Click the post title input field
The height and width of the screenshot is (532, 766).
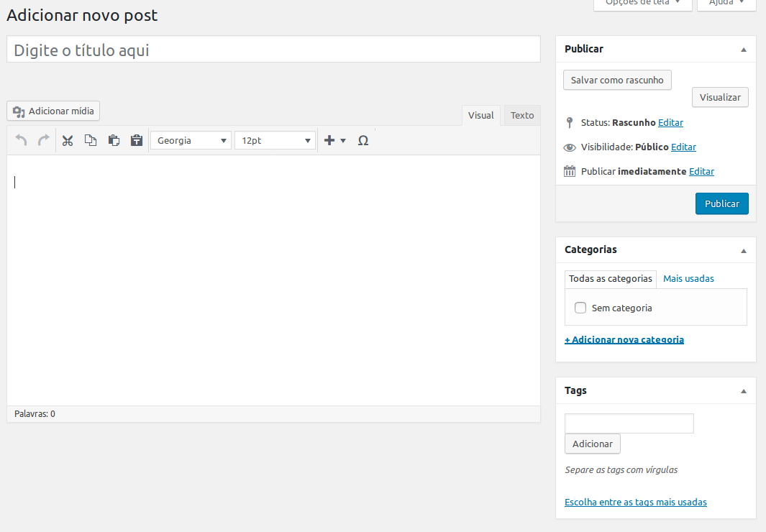(x=273, y=50)
